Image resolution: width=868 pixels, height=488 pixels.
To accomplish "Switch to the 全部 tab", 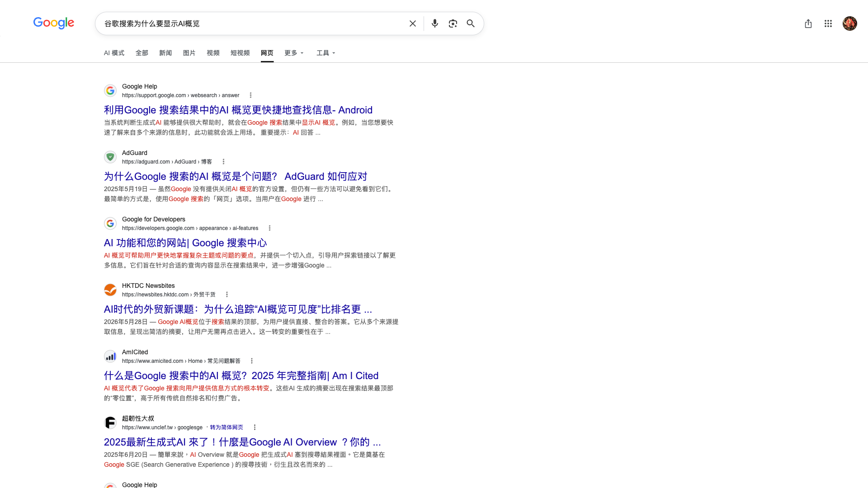I will [x=142, y=53].
